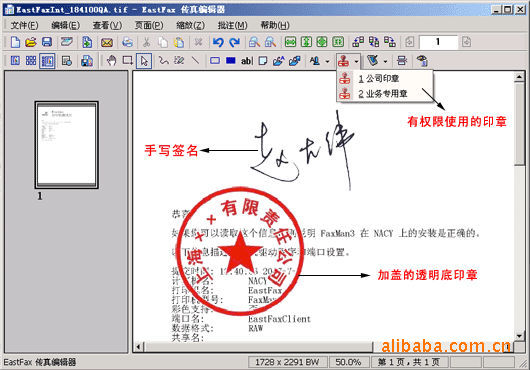
Task: Expand the text style A dropdown arrow
Action: (327, 61)
